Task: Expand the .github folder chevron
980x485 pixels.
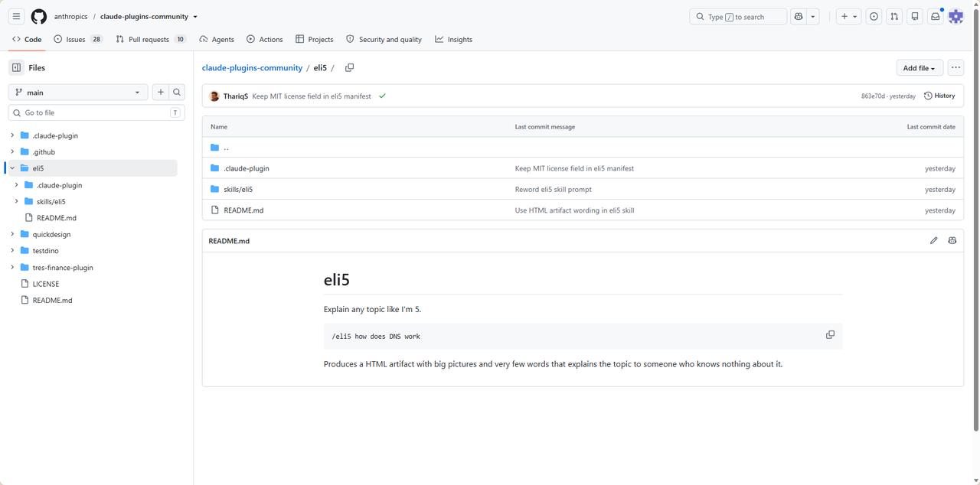Action: (x=12, y=151)
